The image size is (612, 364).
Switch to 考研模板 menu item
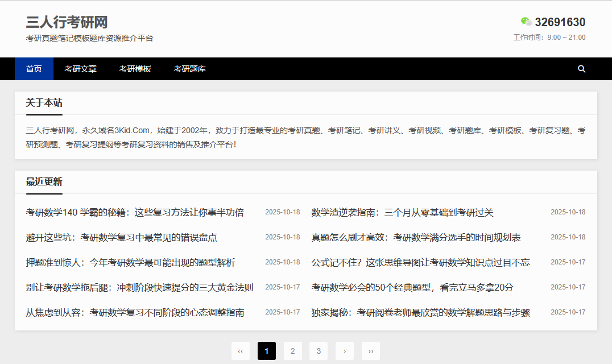pyautogui.click(x=135, y=69)
